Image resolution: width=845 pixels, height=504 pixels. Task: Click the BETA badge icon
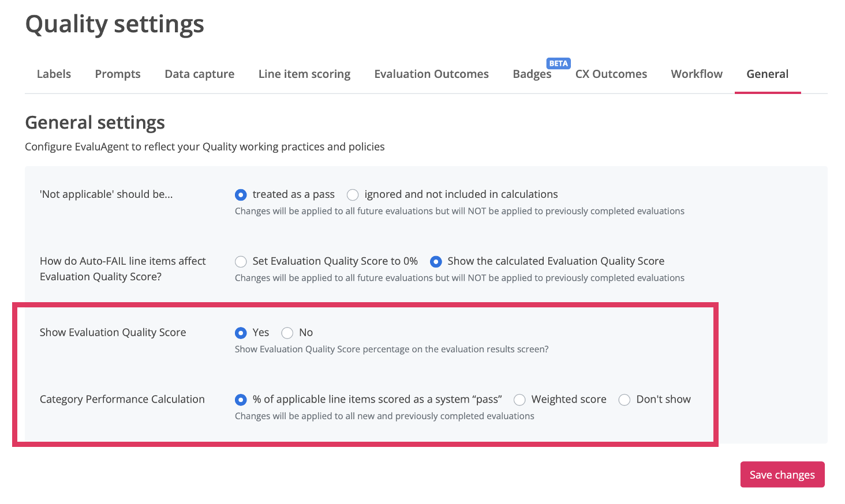pyautogui.click(x=558, y=63)
